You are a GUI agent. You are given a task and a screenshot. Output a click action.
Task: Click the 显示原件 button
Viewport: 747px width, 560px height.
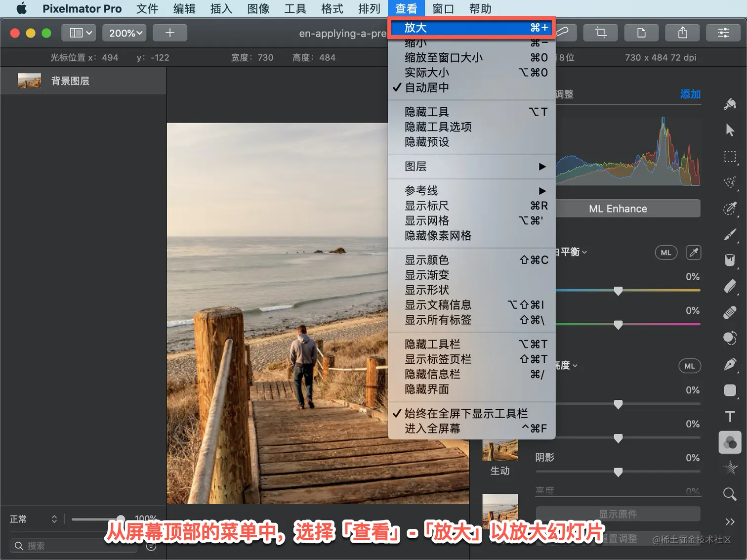click(618, 514)
